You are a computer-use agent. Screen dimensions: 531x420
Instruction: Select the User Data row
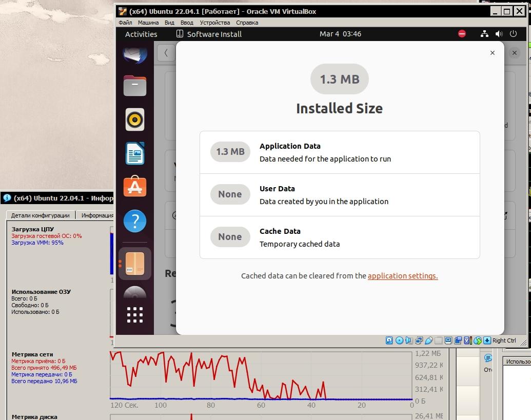(340, 195)
